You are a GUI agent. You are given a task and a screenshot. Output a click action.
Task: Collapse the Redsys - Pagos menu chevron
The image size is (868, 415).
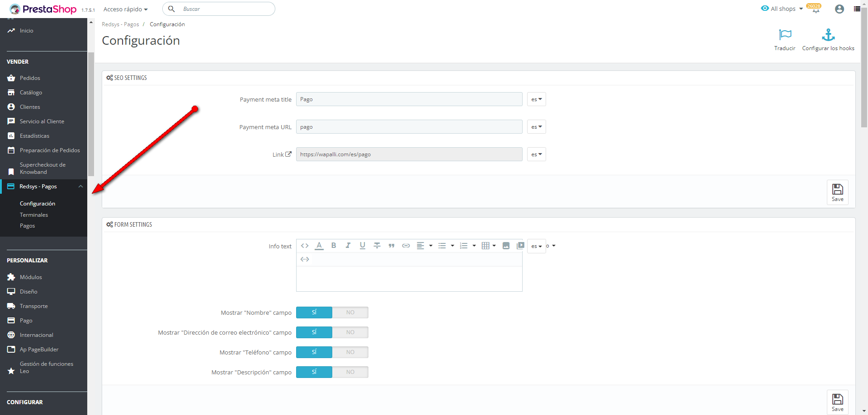pyautogui.click(x=80, y=187)
